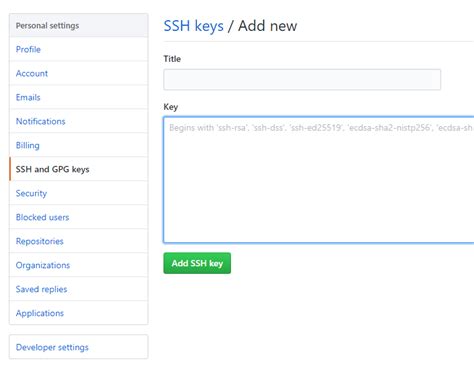The height and width of the screenshot is (390, 474).
Task: Click the Key field label
Action: pyautogui.click(x=171, y=107)
